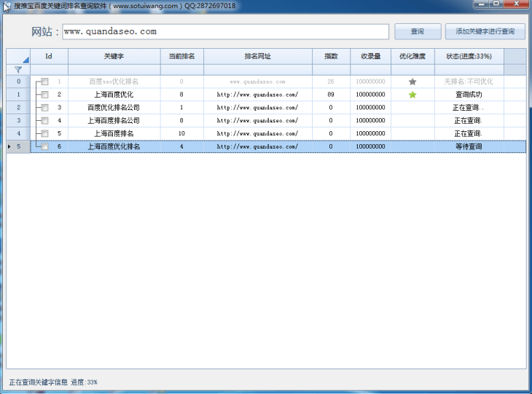Click keyword 百度seo优化排名
Image resolution: width=532 pixels, height=394 pixels.
point(114,82)
